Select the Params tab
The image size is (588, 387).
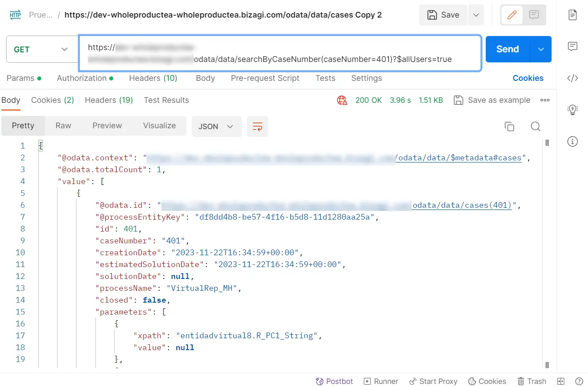click(x=24, y=78)
